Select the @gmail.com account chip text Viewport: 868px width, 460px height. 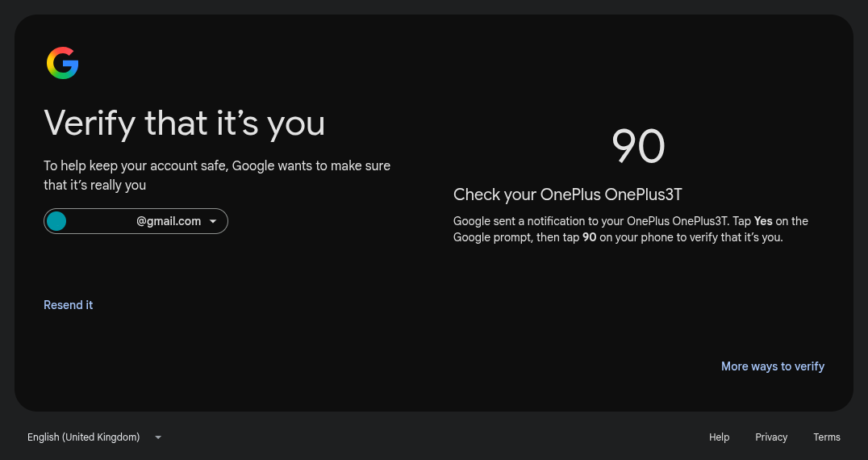point(169,221)
